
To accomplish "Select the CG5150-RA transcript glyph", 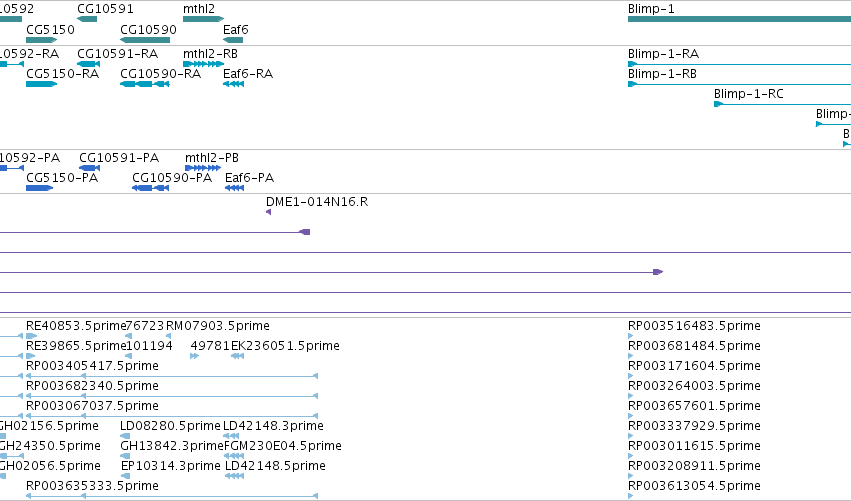I will coord(42,84).
